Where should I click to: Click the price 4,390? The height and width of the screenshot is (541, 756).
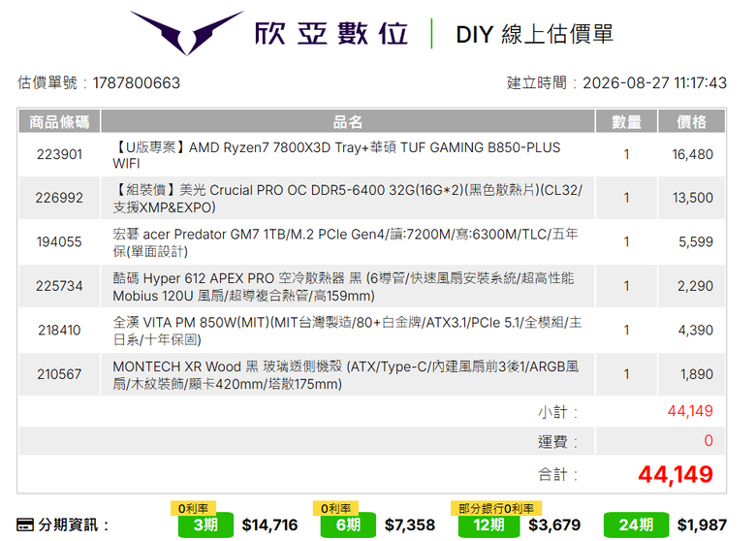click(696, 330)
